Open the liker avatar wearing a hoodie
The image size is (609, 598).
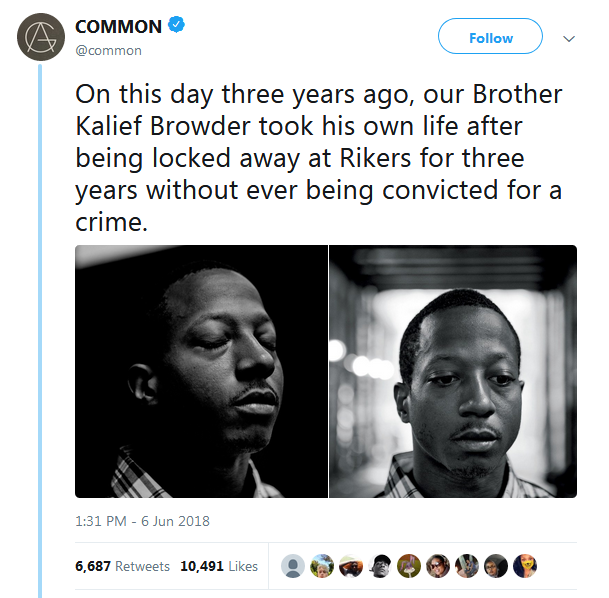(x=496, y=566)
